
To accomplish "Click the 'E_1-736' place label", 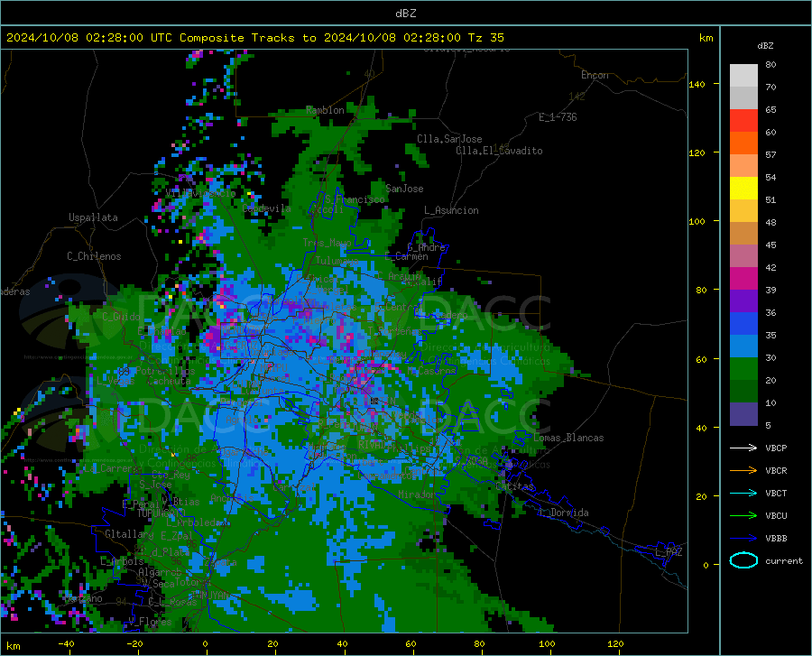I will click(558, 117).
